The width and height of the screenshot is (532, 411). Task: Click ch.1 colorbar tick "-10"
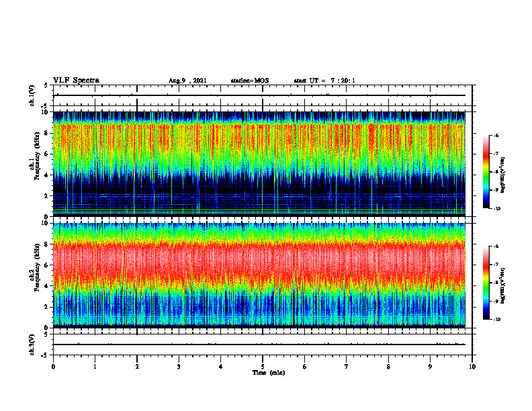pos(496,209)
